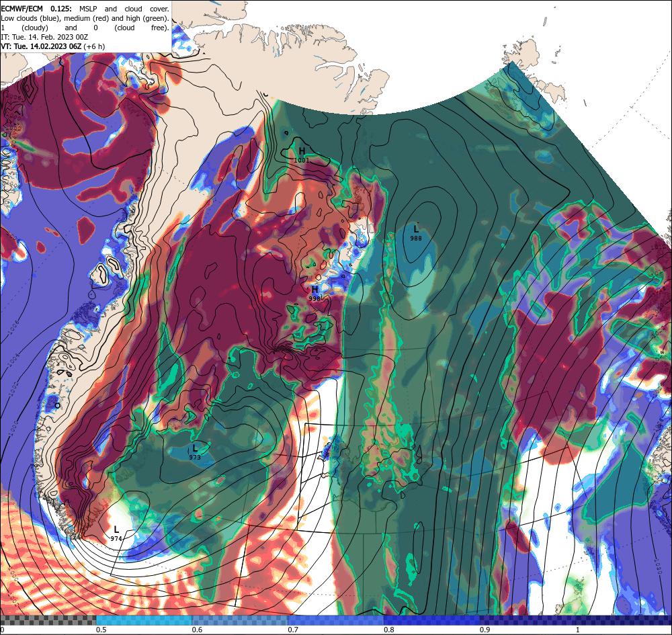Click the '988' pressure value
Viewport: 672px width, 635px height.
pos(416,239)
